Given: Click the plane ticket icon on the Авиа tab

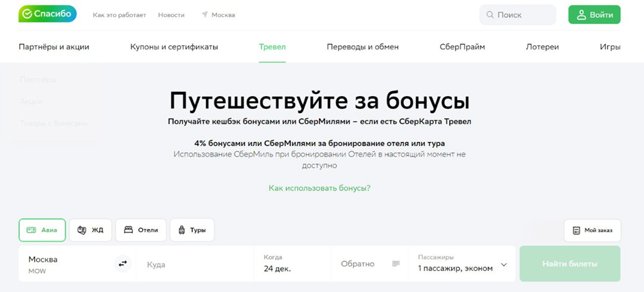Looking at the screenshot, I should (x=31, y=230).
